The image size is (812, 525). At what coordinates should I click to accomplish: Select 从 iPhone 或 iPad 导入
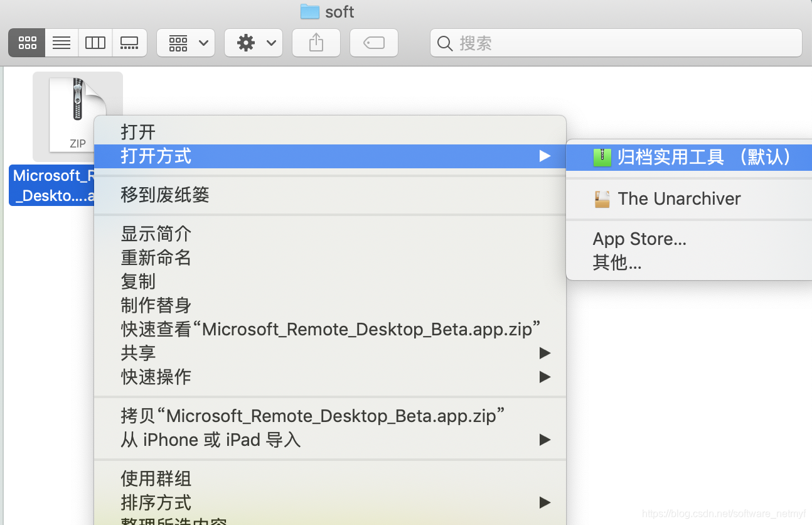click(330, 440)
